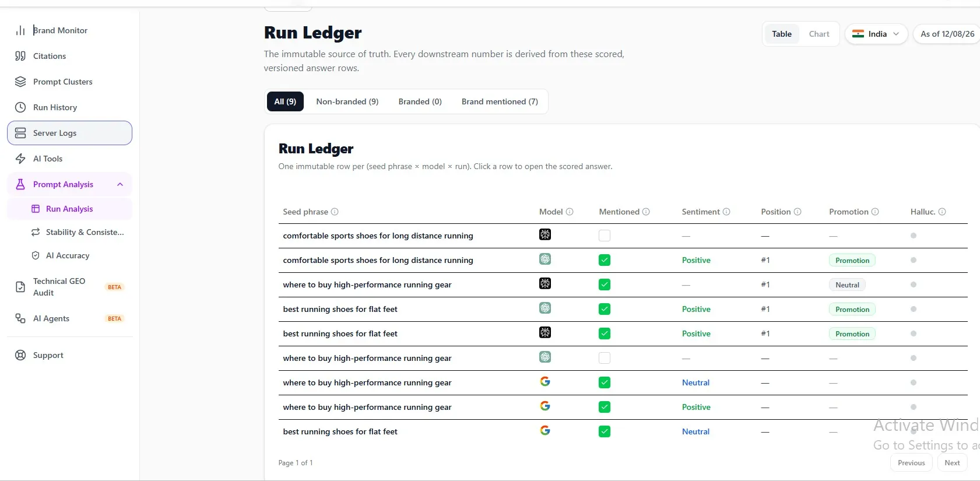
Task: Click the Stability & Consistency arrows icon
Action: coord(36,232)
